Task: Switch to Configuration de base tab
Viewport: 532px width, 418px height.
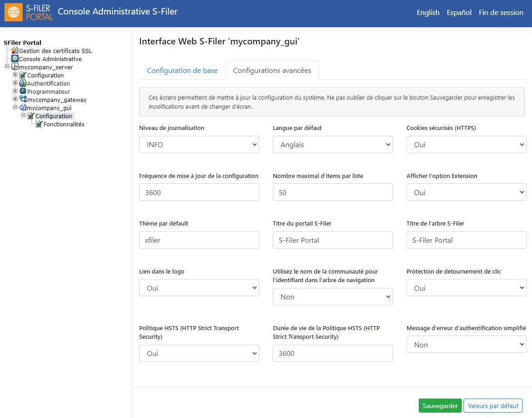Action: pos(182,71)
